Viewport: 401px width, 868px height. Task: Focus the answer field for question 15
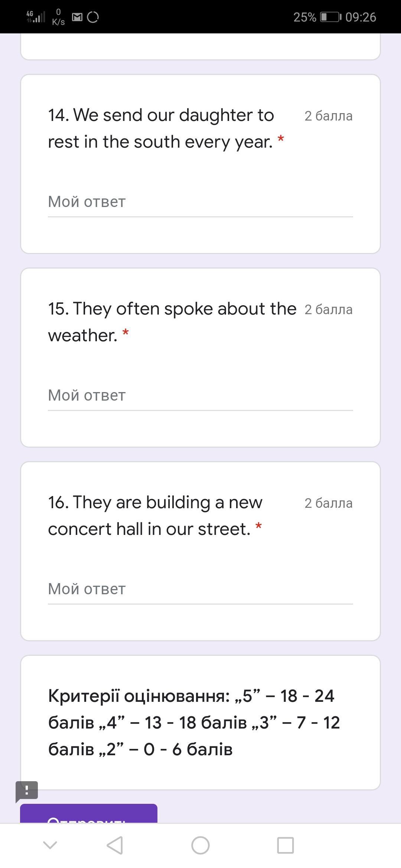[x=200, y=396]
